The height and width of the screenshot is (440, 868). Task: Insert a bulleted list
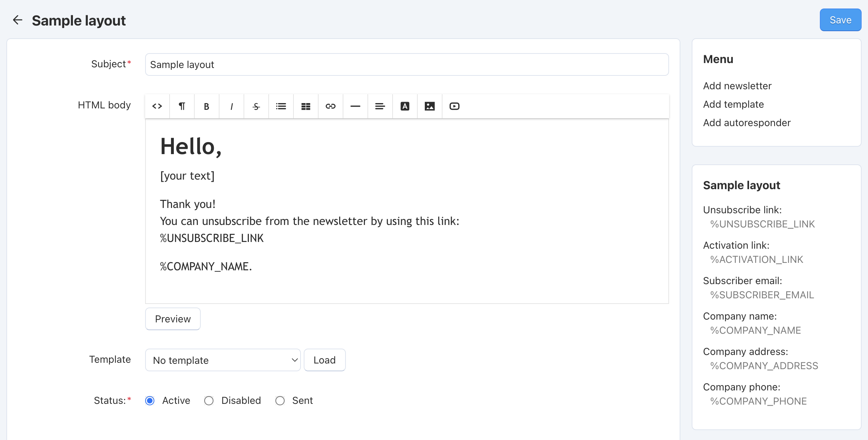tap(281, 106)
